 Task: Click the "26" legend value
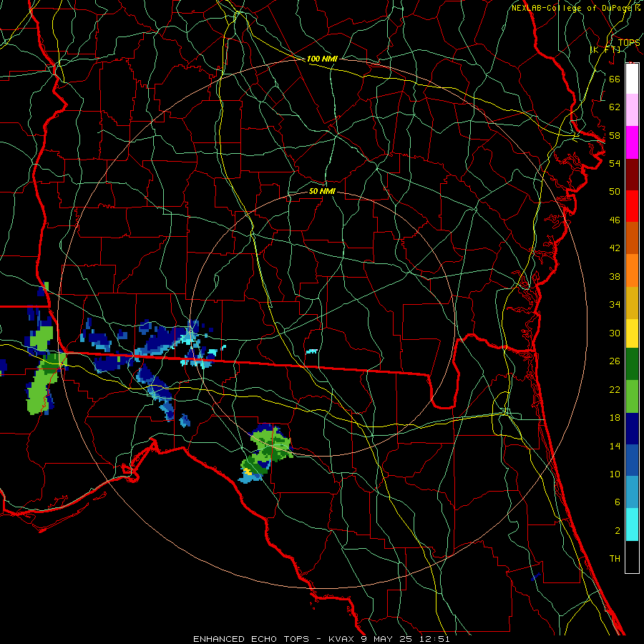pos(615,361)
